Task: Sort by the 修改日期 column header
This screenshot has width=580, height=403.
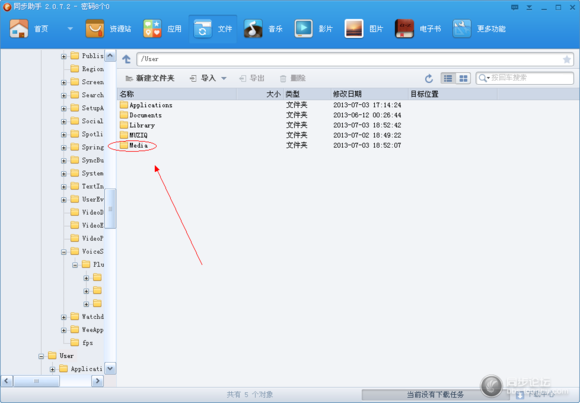Action: pyautogui.click(x=370, y=94)
